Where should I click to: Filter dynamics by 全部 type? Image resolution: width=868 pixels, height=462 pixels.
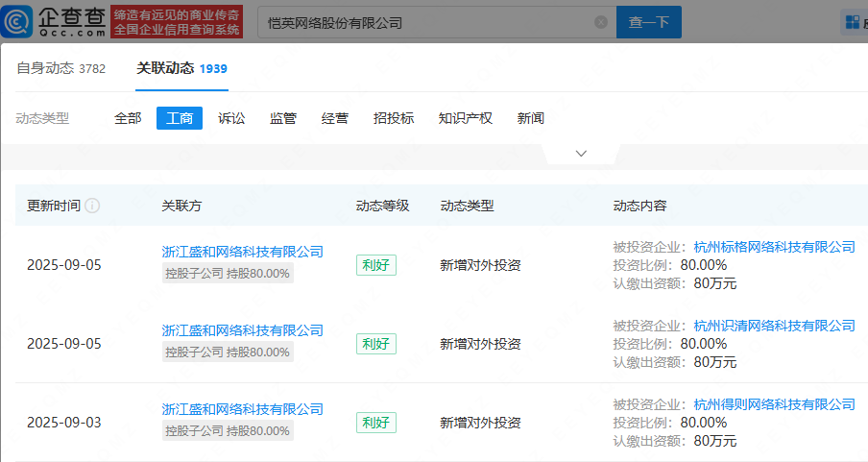click(128, 118)
